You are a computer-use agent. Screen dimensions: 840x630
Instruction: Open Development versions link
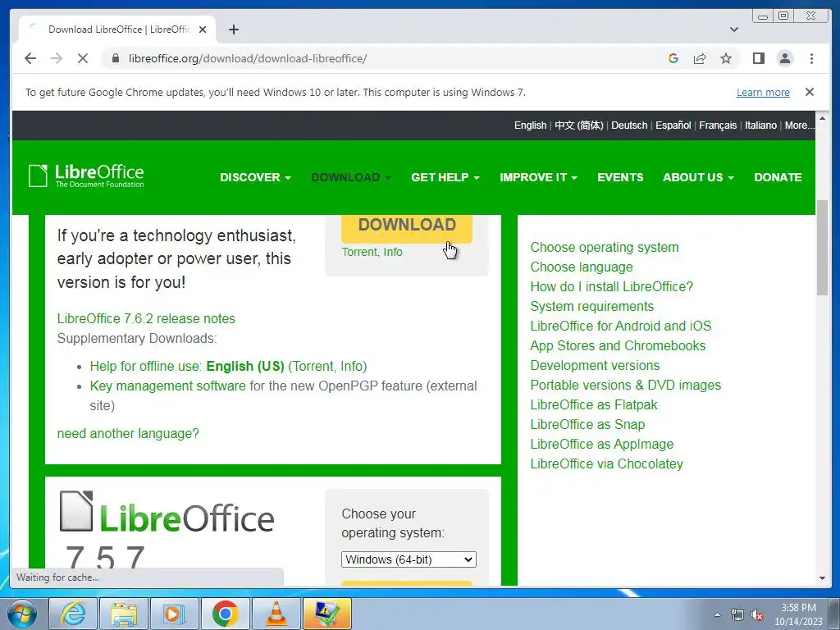point(595,365)
